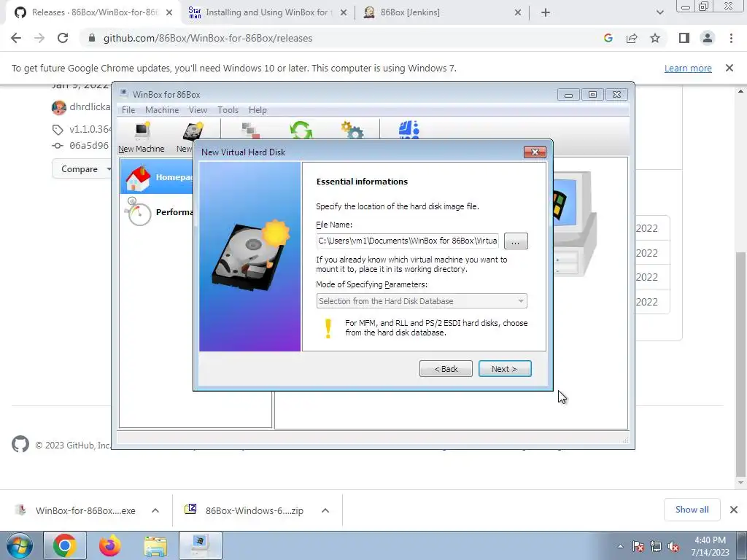Click the address bar URL

[208, 38]
